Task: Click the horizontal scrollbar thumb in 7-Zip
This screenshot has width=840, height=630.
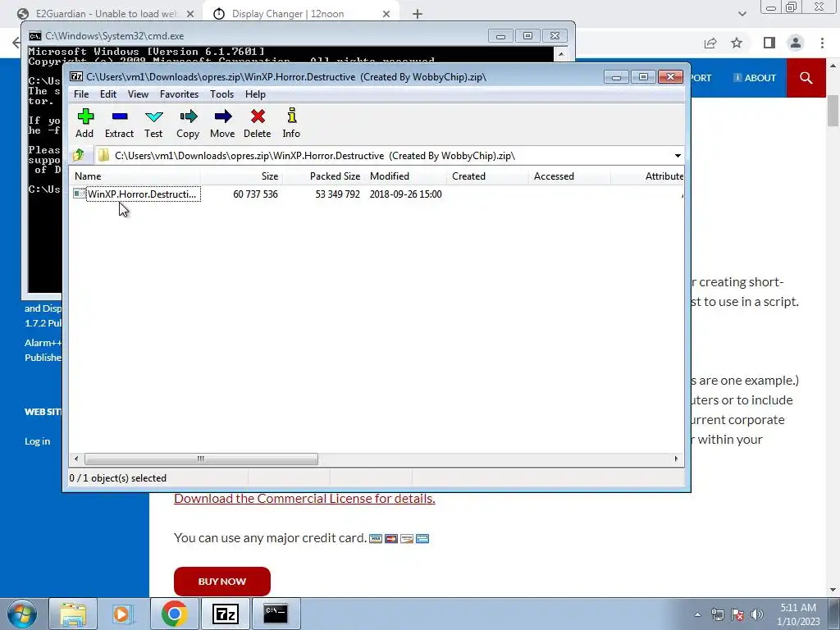Action: pos(201,459)
